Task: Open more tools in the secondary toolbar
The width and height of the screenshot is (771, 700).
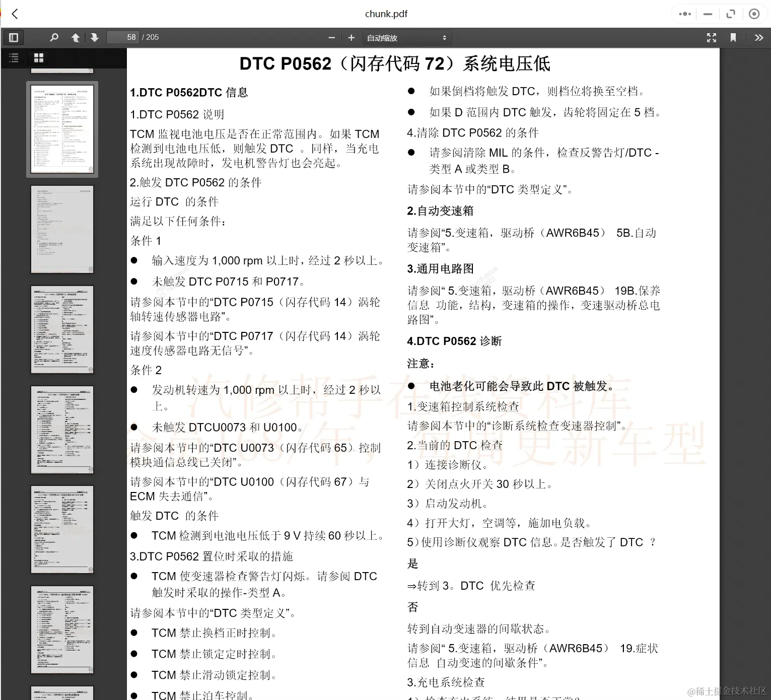Action: pyautogui.click(x=758, y=37)
